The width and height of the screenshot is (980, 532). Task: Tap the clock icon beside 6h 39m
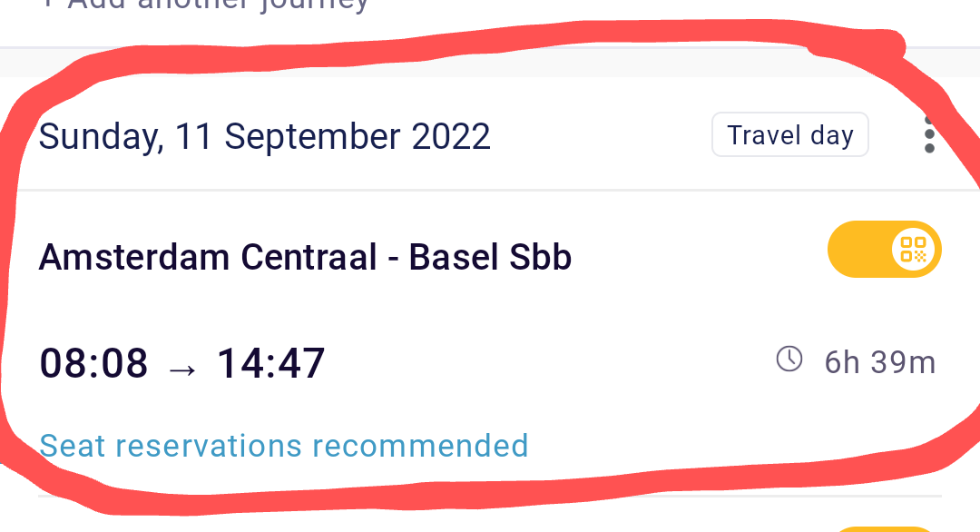[789, 360]
